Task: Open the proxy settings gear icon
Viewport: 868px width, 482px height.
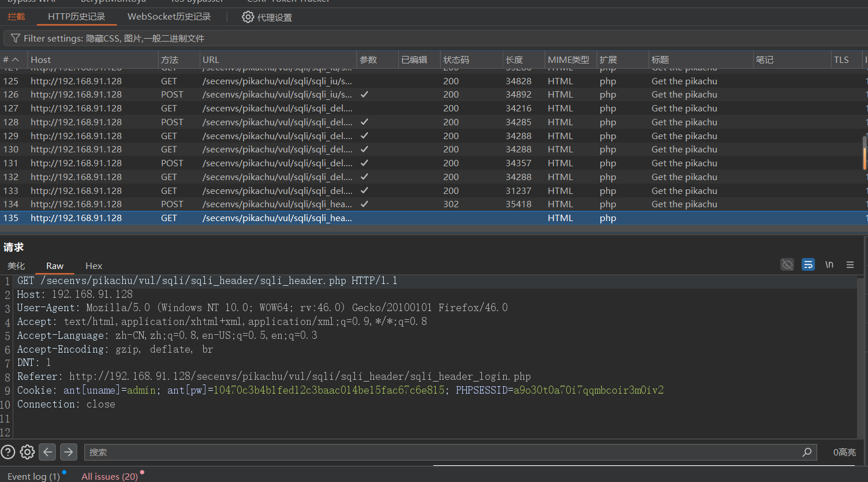Action: click(248, 17)
